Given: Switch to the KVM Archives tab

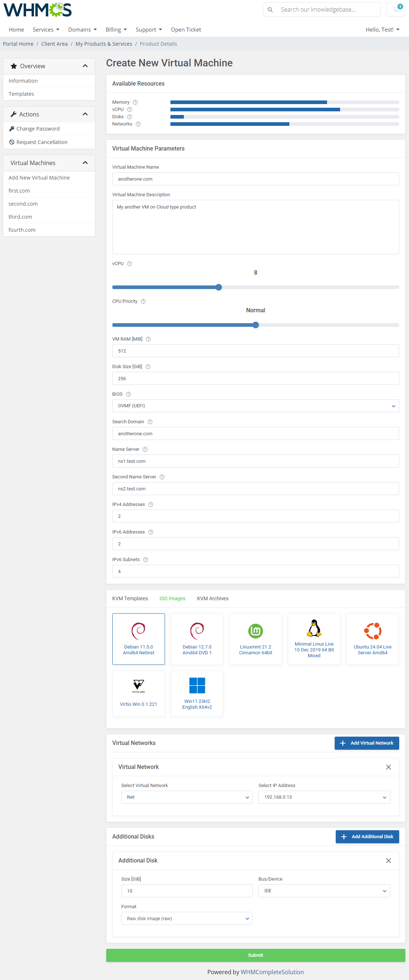Looking at the screenshot, I should tap(213, 598).
